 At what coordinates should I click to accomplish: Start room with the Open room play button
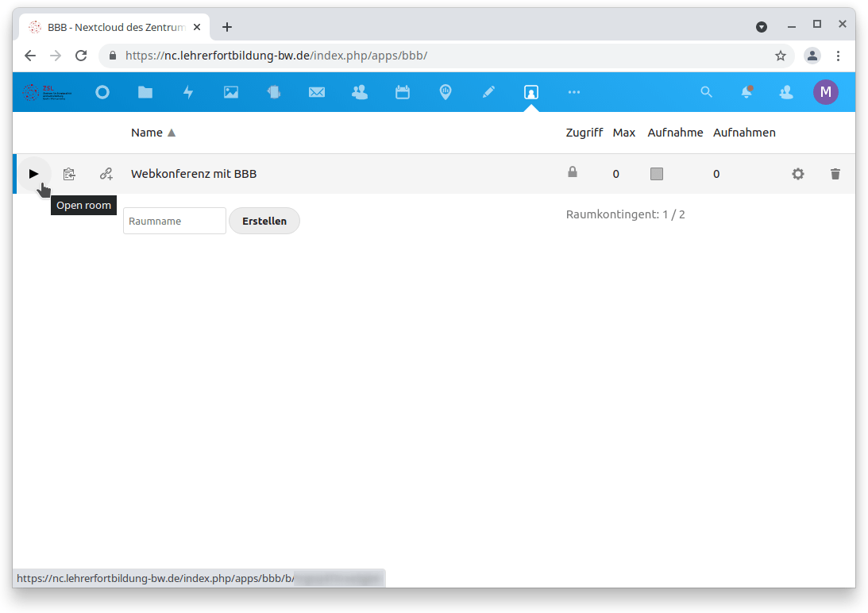pyautogui.click(x=33, y=174)
